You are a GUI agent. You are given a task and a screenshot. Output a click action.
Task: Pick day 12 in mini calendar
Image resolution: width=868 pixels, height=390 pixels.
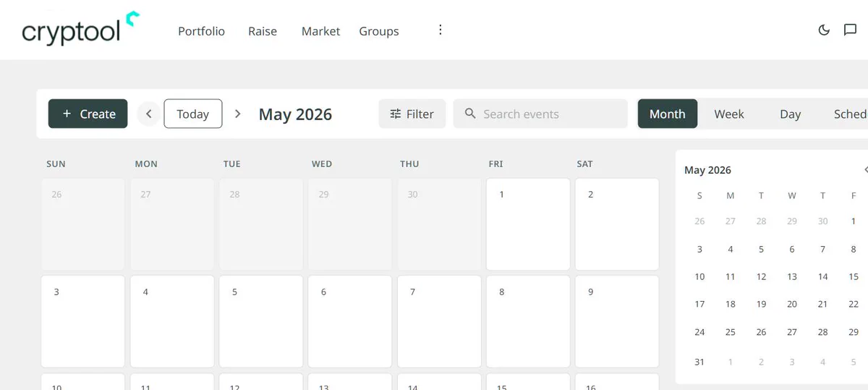(761, 276)
